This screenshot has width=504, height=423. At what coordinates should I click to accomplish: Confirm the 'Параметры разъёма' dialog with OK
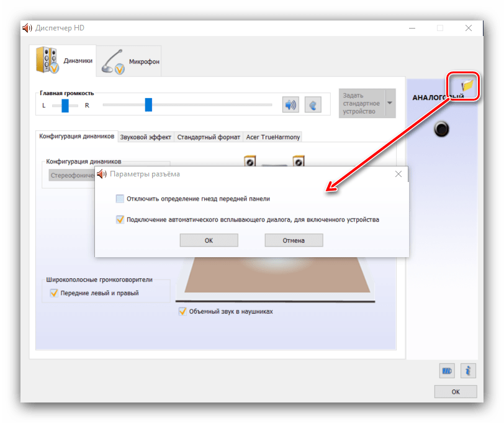[x=209, y=240]
